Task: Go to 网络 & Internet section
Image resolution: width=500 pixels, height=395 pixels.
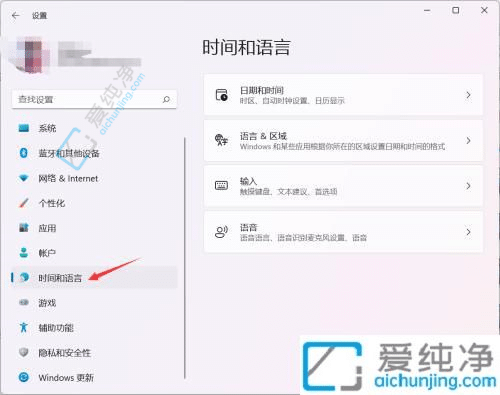Action: pos(94,178)
